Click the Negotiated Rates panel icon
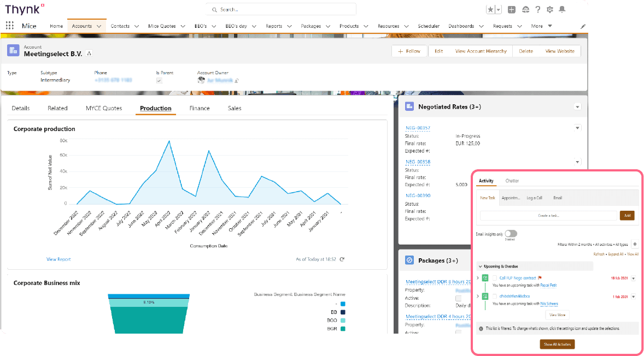 coord(408,106)
